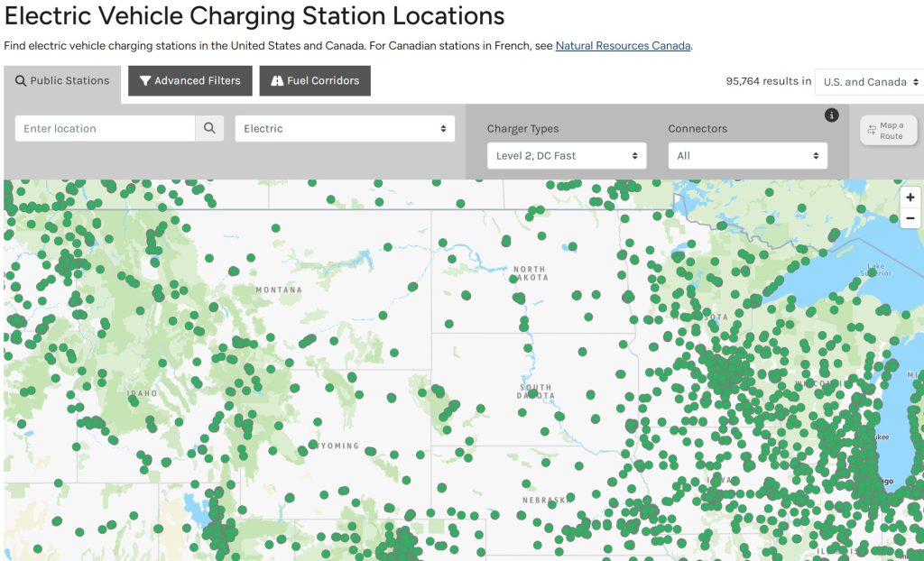Follow the Natural Resources Canada link
Image resolution: width=924 pixels, height=561 pixels.
click(623, 45)
